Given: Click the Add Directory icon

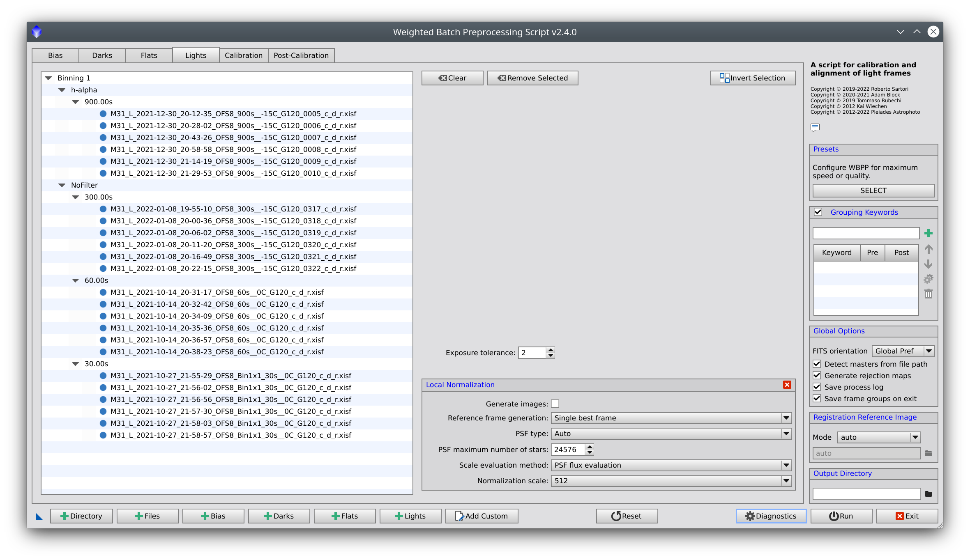Looking at the screenshot, I should coord(81,515).
